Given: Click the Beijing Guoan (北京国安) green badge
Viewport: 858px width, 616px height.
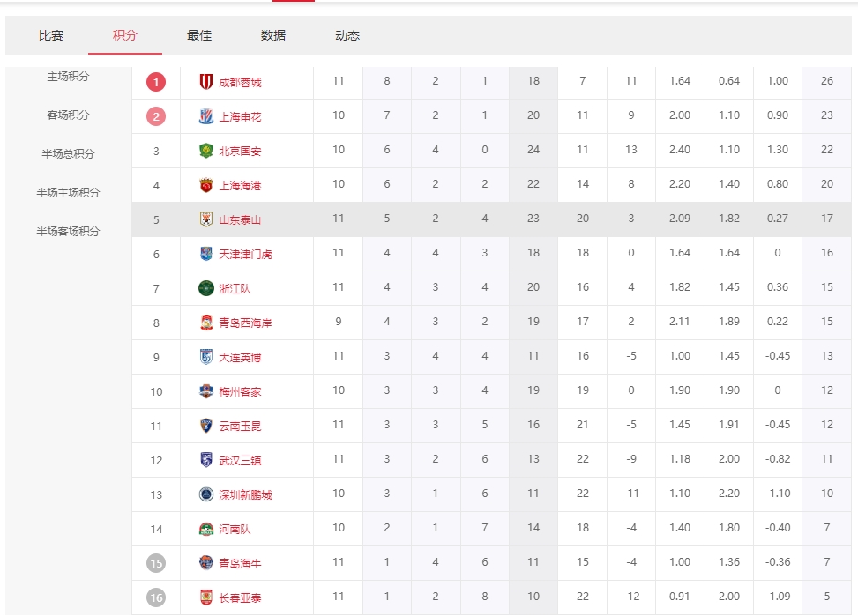Looking at the screenshot, I should [206, 151].
